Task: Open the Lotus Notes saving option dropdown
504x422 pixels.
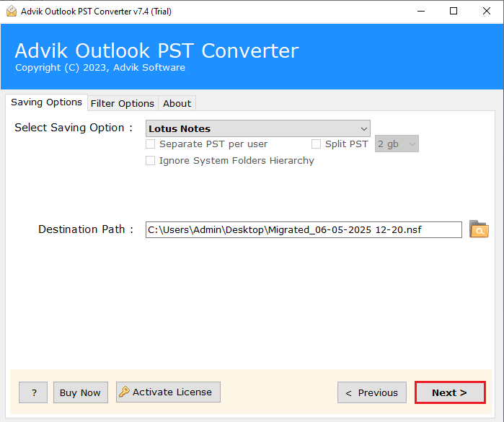Action: click(x=258, y=128)
